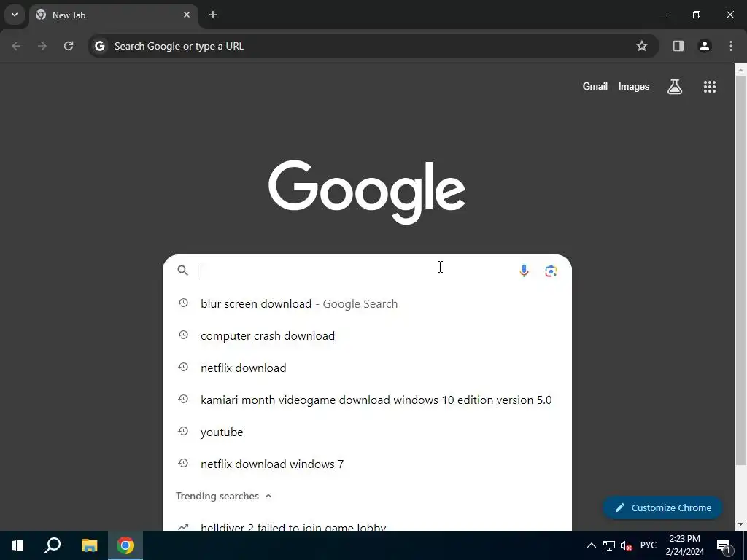Select suggestion computer crash download

click(x=367, y=335)
